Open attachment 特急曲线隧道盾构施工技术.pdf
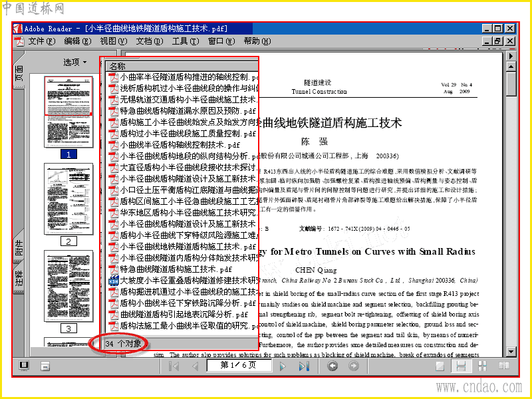 [176, 269]
